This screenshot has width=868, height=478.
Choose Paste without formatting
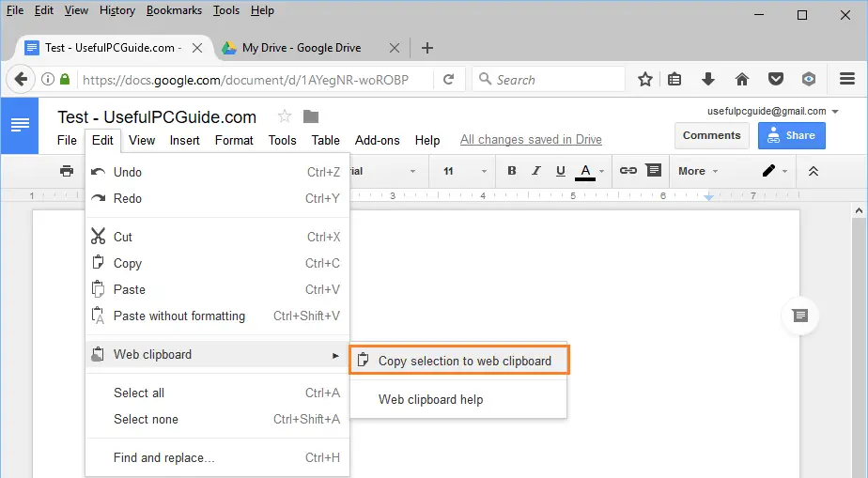click(x=178, y=316)
